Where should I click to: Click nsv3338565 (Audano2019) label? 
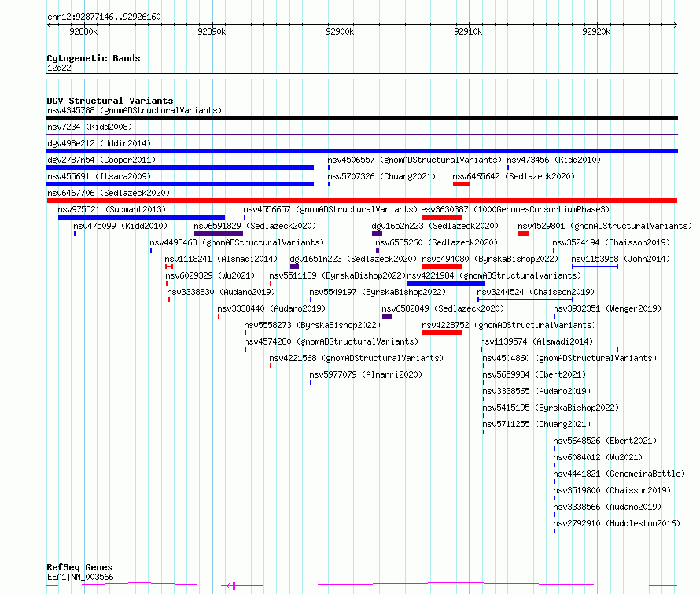point(536,391)
